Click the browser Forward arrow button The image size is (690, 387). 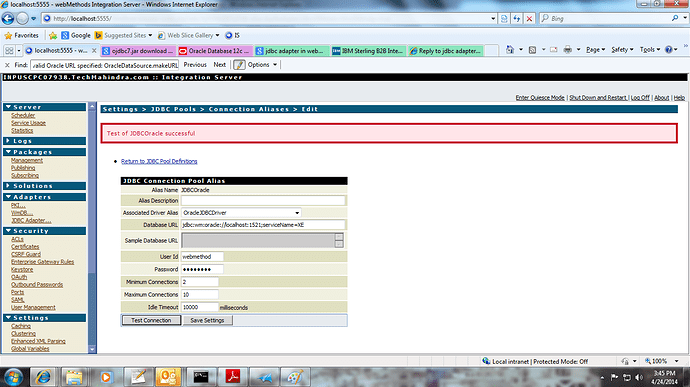pyautogui.click(x=22, y=18)
